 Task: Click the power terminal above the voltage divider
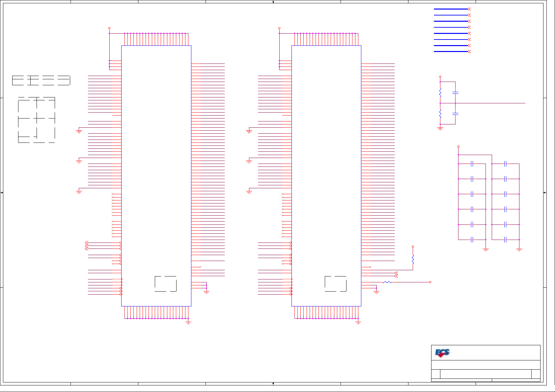point(440,77)
